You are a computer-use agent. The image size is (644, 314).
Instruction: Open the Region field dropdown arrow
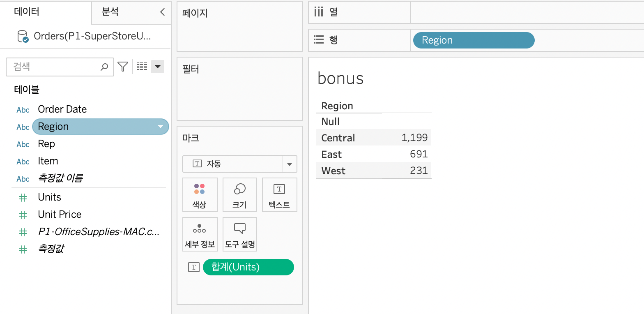(x=161, y=127)
